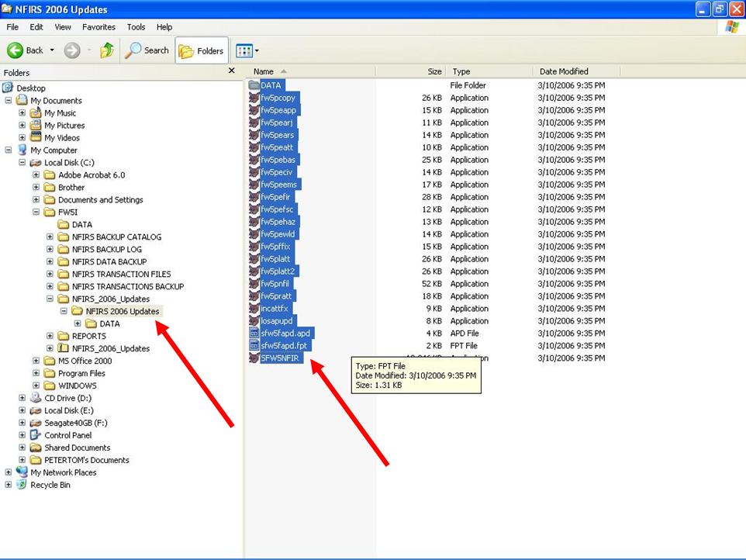The width and height of the screenshot is (746, 560).
Task: Open the Favorites menu
Action: pyautogui.click(x=98, y=27)
